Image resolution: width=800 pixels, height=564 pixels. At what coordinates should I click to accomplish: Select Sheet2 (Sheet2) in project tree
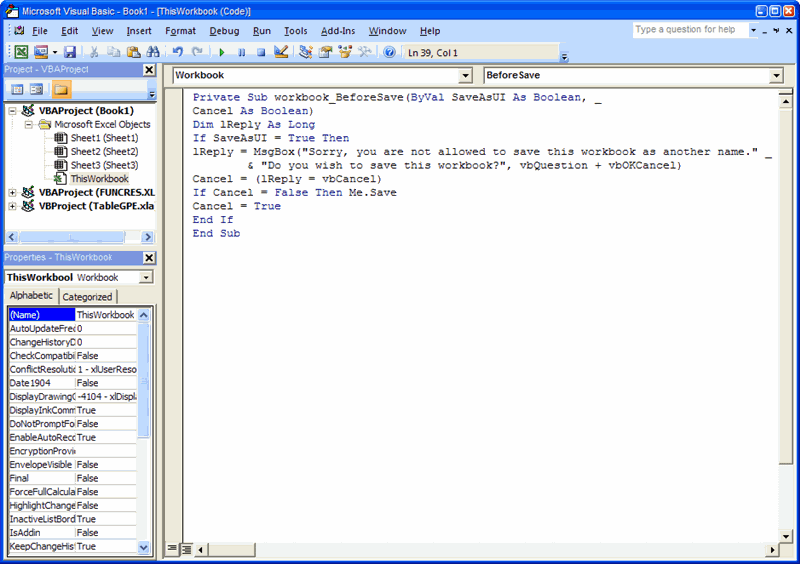pos(104,151)
